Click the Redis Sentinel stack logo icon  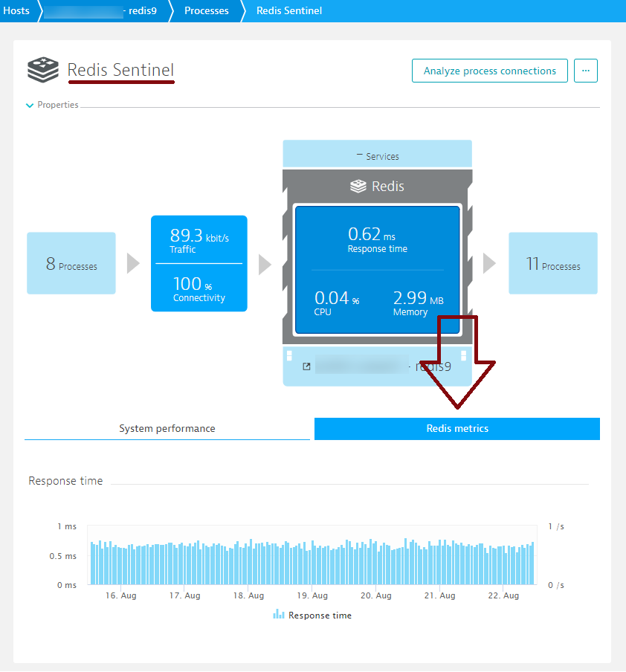point(43,69)
